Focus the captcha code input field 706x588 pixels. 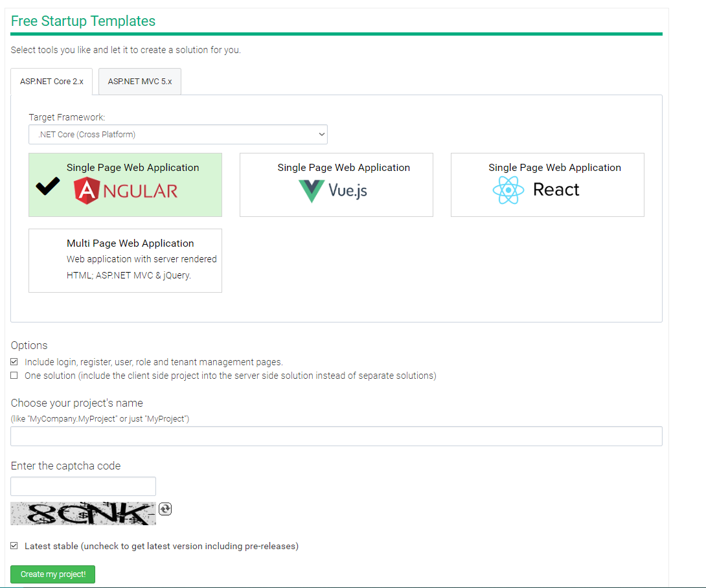[84, 486]
